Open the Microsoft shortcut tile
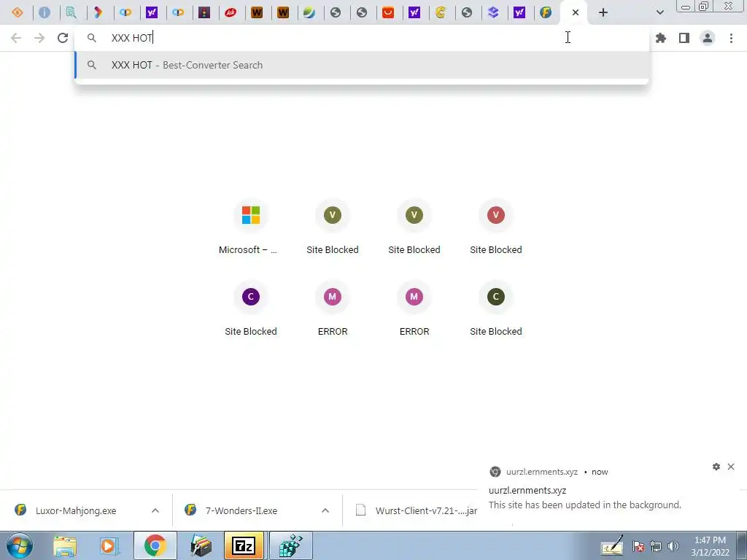This screenshot has height=560, width=747. [251, 227]
